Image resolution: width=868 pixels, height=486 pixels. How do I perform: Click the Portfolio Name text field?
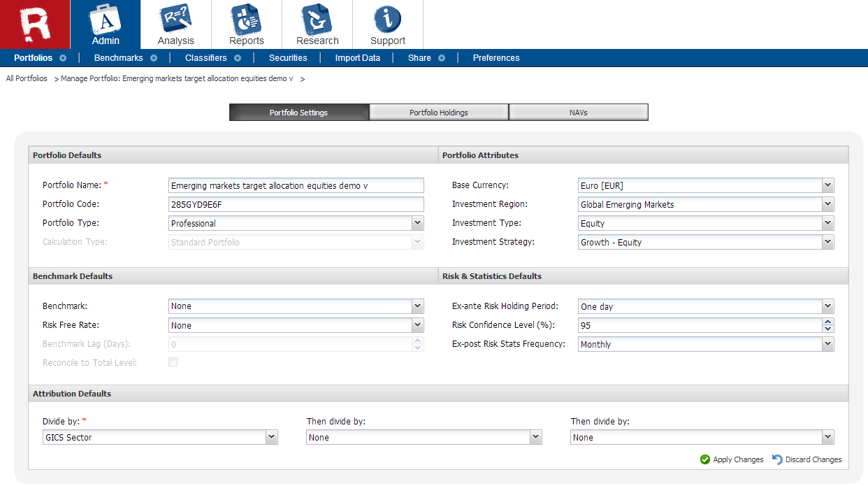click(296, 185)
